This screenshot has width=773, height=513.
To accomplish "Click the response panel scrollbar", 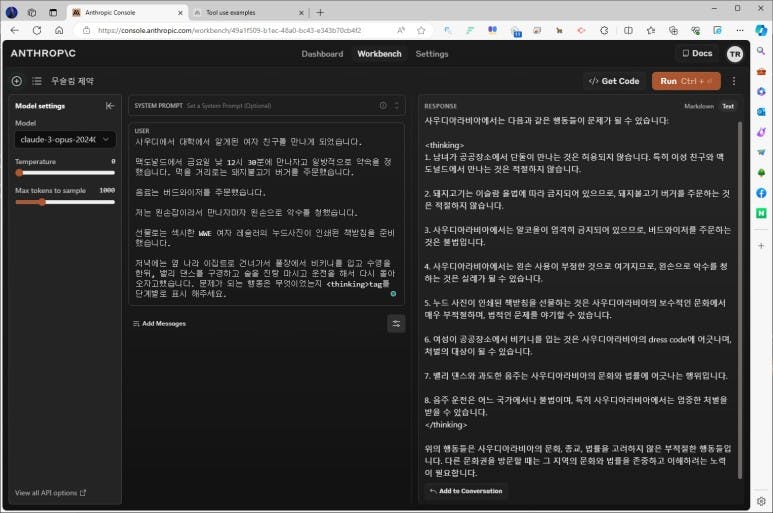I will coord(739,300).
